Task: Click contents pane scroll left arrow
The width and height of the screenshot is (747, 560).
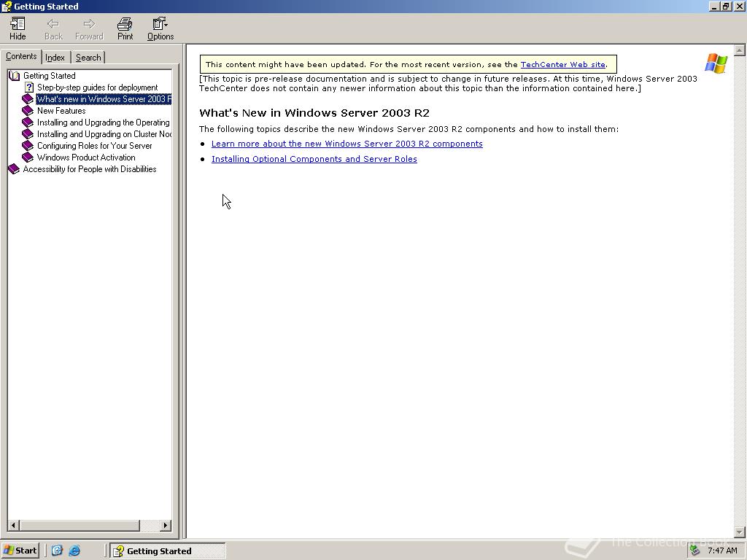Action: (x=13, y=525)
